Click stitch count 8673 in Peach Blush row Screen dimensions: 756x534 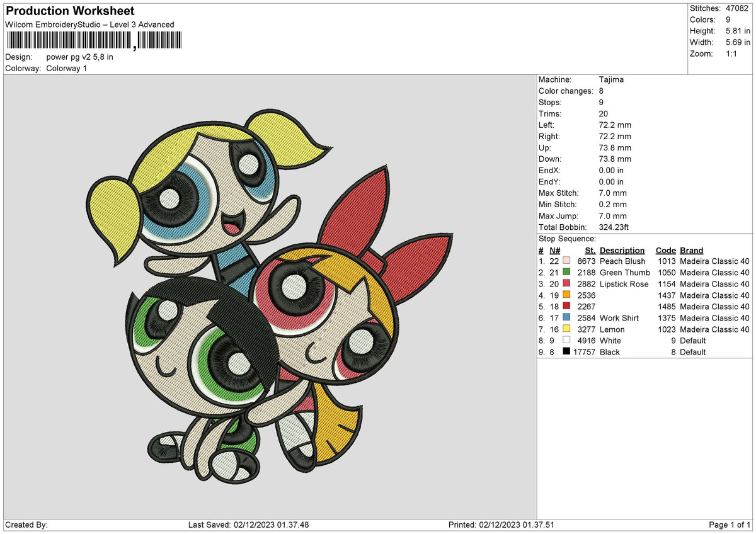586,261
